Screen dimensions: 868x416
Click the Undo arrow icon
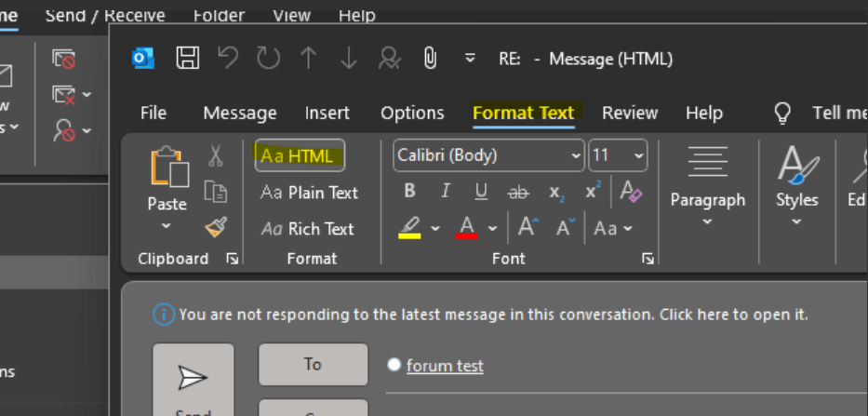pos(228,58)
